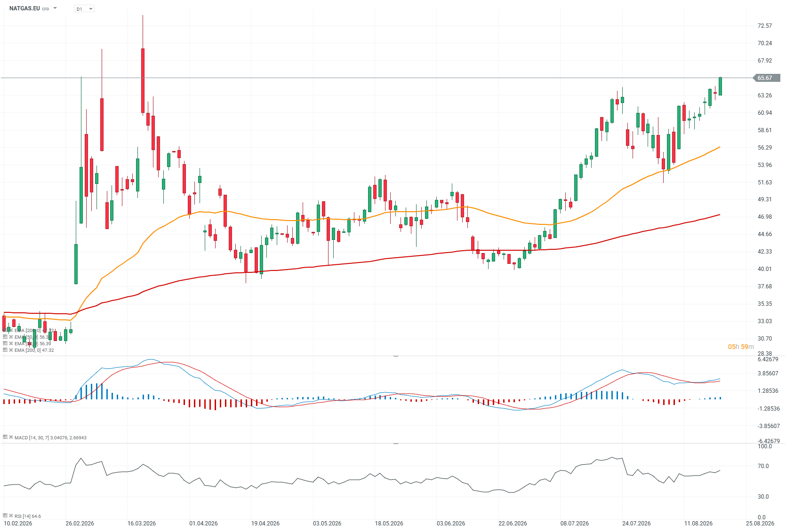786x532 pixels.
Task: Click the RSI [14] 64.6 indicator label
Action: tap(28, 516)
